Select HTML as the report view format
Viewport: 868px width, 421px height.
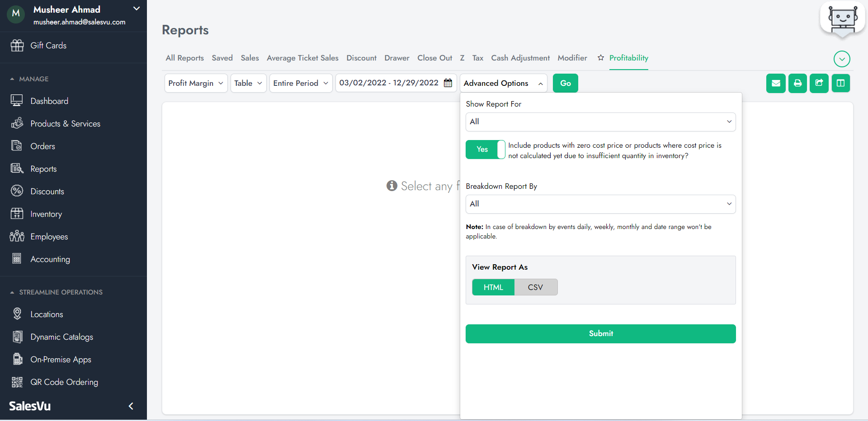click(x=493, y=287)
